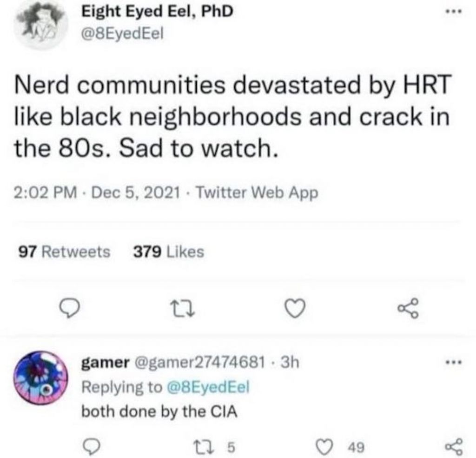
Task: View the 379 Likes list
Action: pyautogui.click(x=169, y=252)
